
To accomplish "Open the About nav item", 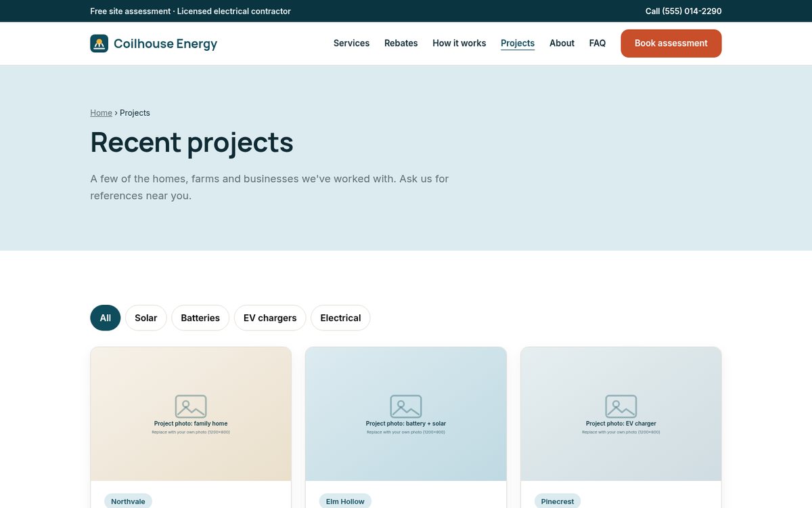I will pos(562,43).
